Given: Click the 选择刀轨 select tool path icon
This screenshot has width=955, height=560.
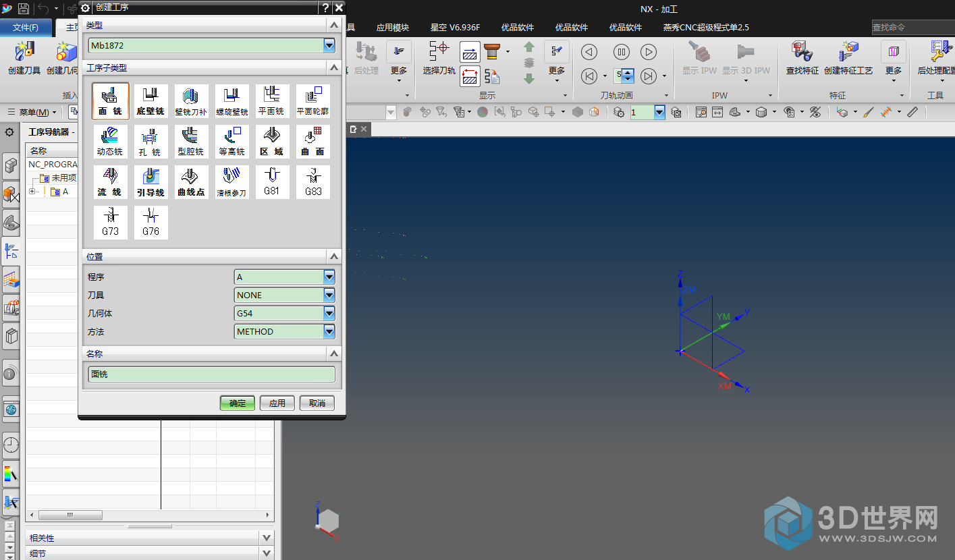Looking at the screenshot, I should pos(439,57).
